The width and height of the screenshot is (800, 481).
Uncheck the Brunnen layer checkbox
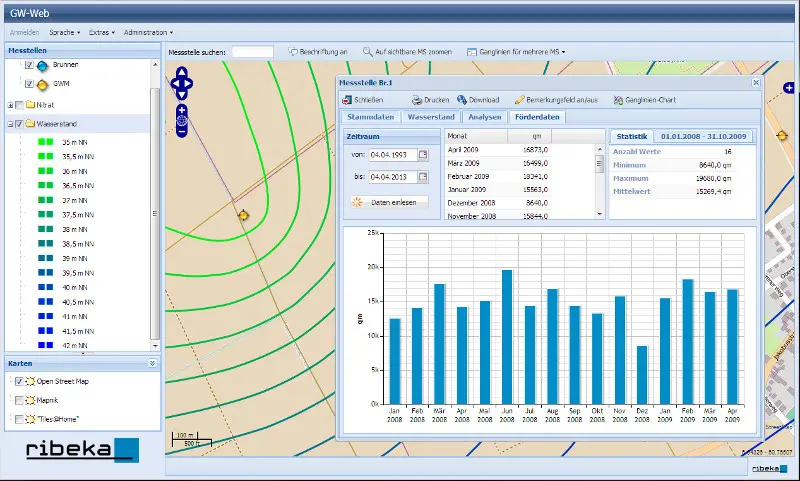point(29,65)
